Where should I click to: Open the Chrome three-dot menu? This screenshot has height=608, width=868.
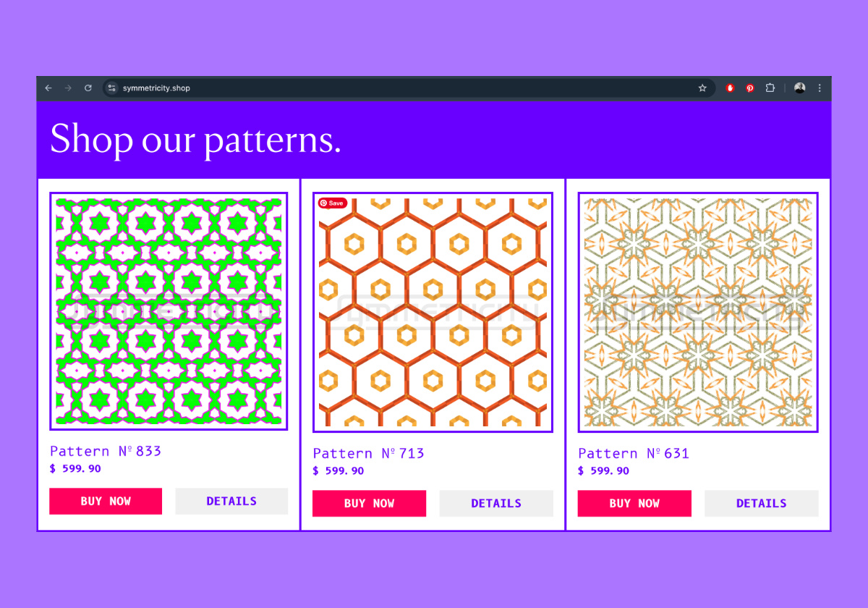click(x=820, y=88)
